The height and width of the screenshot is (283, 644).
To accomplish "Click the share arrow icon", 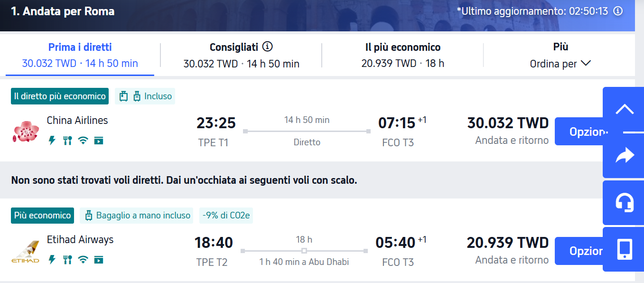I will pos(625,156).
